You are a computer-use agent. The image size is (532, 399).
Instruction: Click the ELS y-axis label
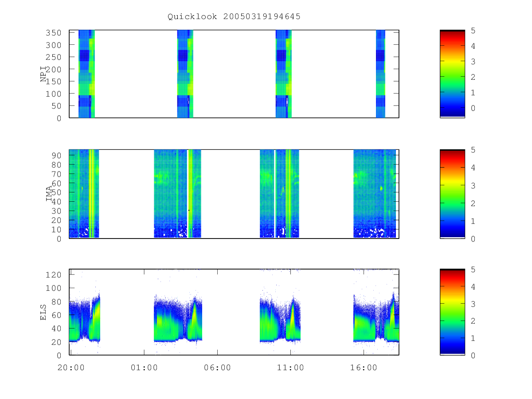[43, 312]
